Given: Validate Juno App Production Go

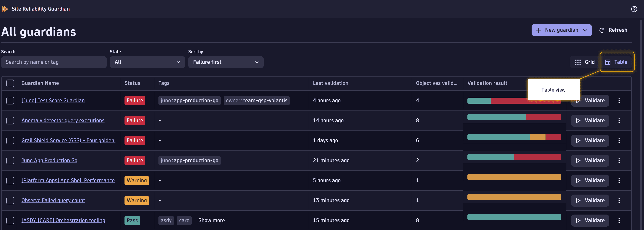Looking at the screenshot, I should pyautogui.click(x=590, y=161).
